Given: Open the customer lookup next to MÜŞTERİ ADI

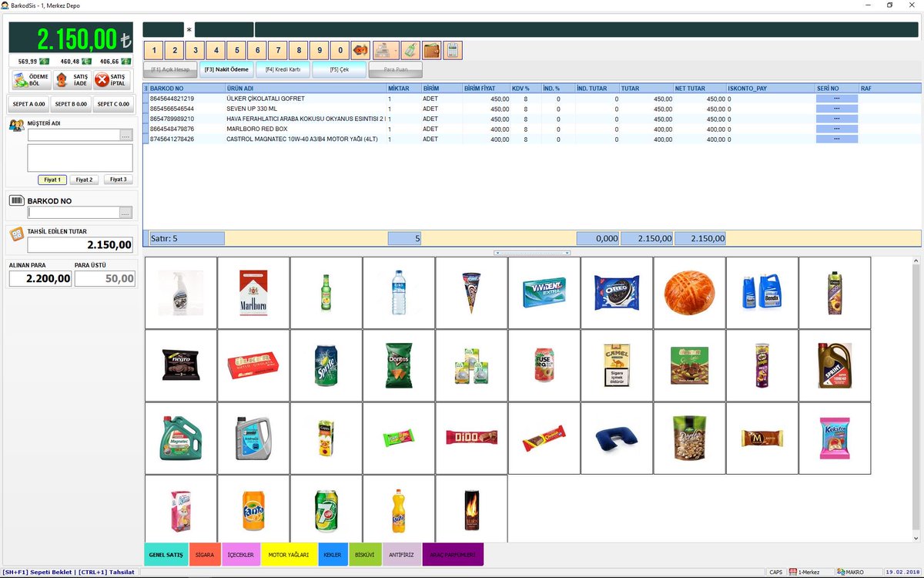Looking at the screenshot, I should [x=126, y=135].
